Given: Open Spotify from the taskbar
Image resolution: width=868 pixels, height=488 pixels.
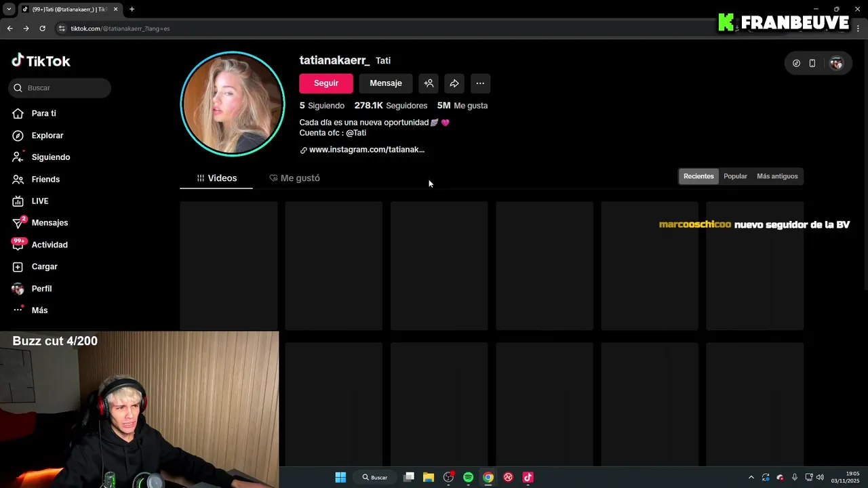Looking at the screenshot, I should [x=468, y=477].
